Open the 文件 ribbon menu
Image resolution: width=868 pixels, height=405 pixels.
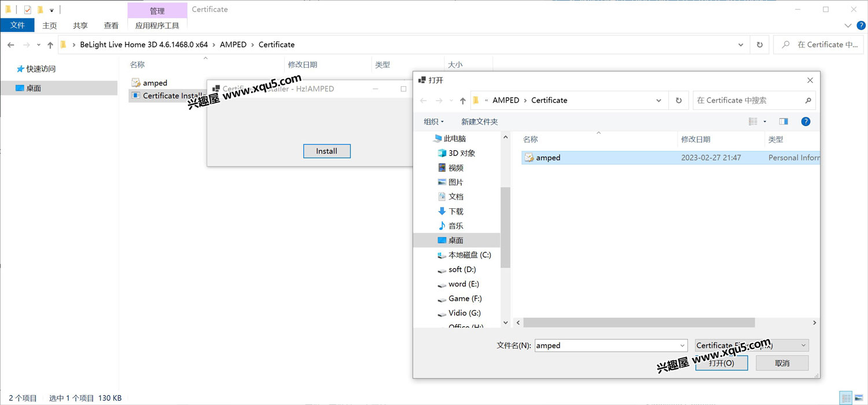[18, 25]
